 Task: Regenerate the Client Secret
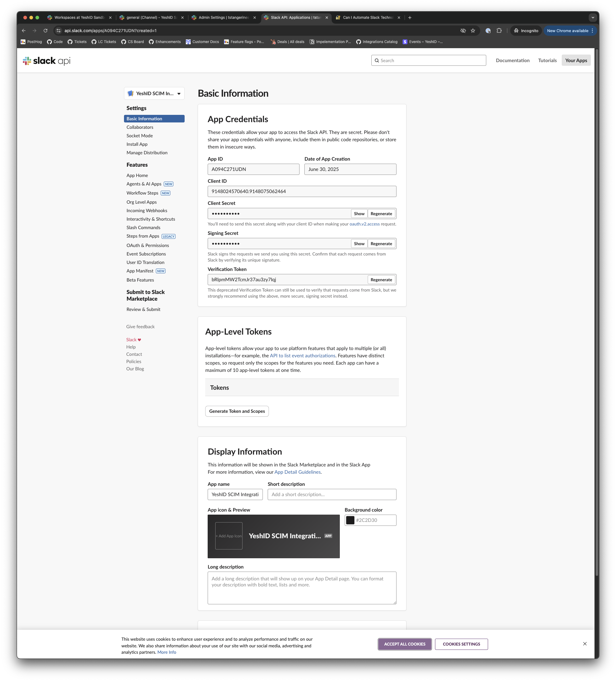(381, 214)
